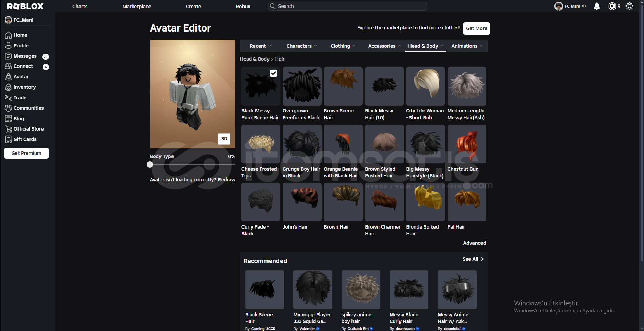The height and width of the screenshot is (331, 644).
Task: Click Head & Body breadcrumb link
Action: [254, 59]
